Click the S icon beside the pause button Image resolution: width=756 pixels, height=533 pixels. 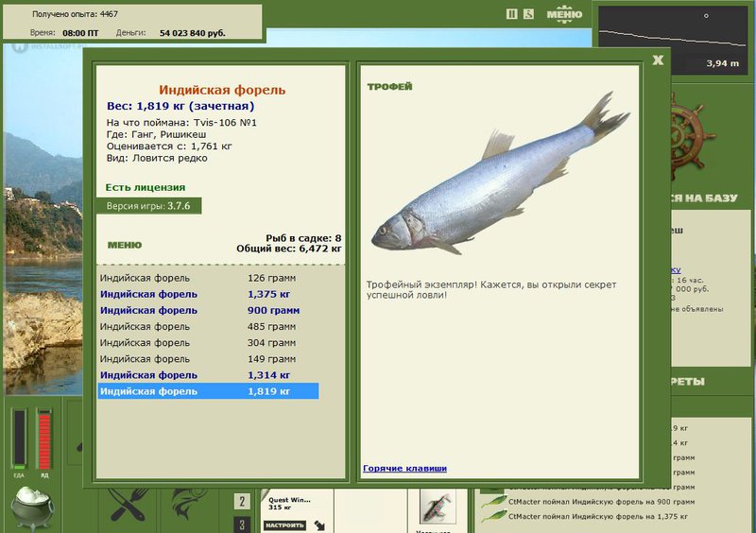tap(528, 14)
